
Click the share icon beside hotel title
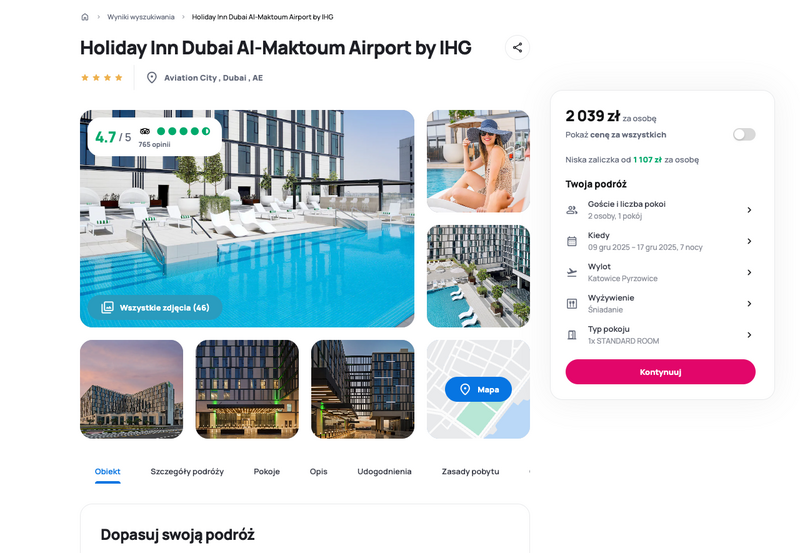tap(517, 47)
